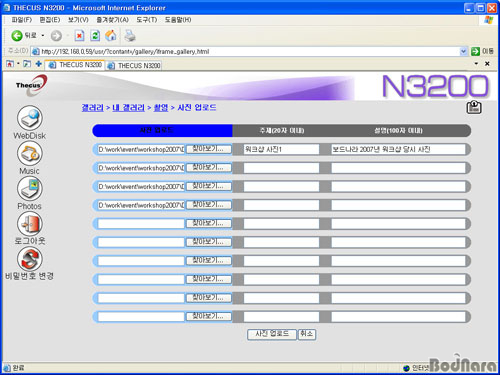Click the Refresh page icon
Viewport: 500px width, 375px height.
95,36
